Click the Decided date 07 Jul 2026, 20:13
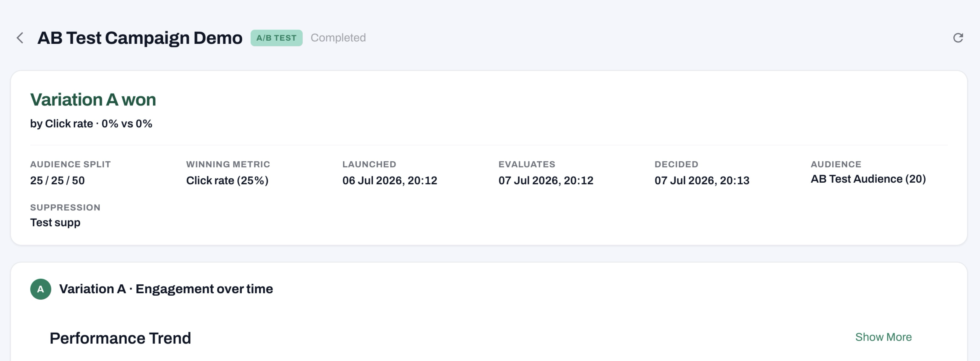The height and width of the screenshot is (361, 980). (702, 180)
